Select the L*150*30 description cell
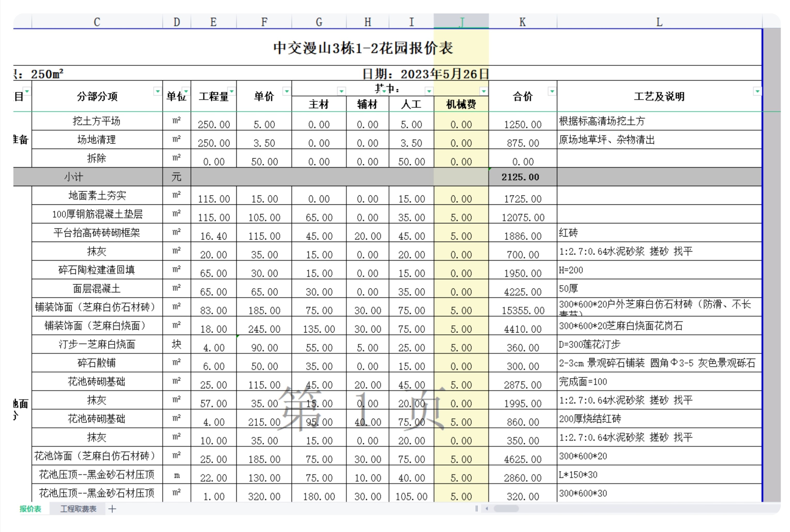 pos(659,475)
